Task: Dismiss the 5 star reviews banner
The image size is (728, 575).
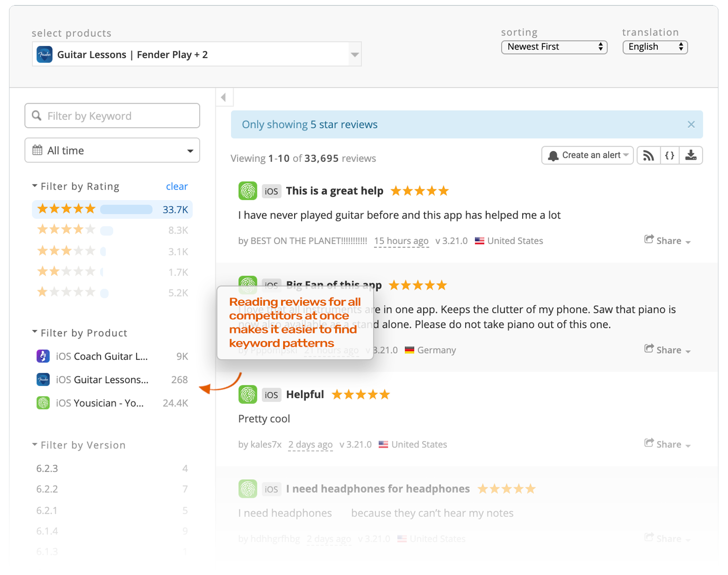Action: pos(691,124)
